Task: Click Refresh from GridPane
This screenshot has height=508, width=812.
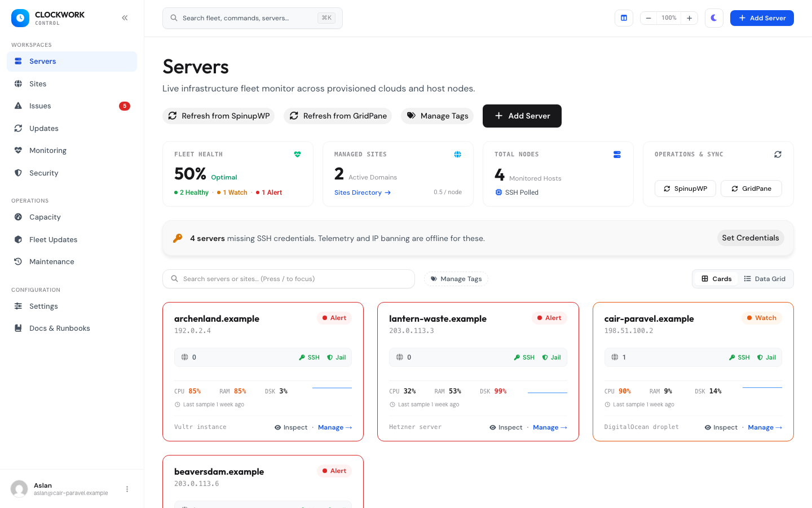Action: coord(338,116)
